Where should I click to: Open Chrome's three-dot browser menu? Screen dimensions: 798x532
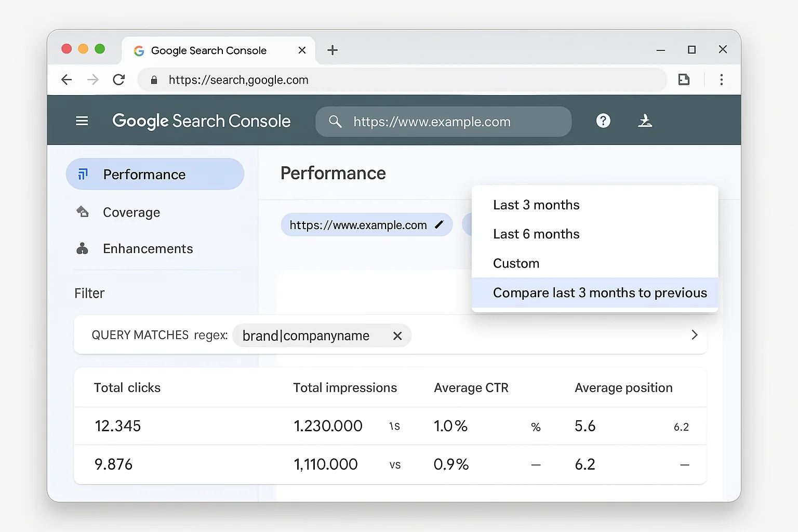click(722, 79)
